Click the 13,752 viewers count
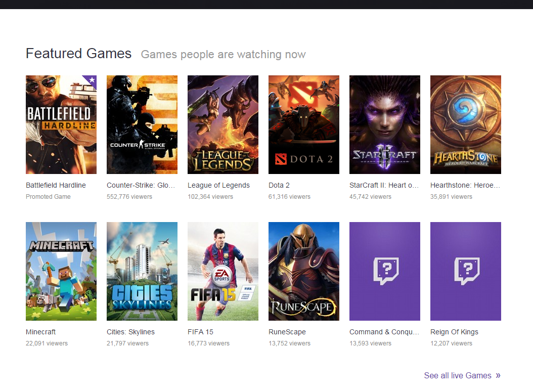The height and width of the screenshot is (392, 533). pyautogui.click(x=290, y=343)
